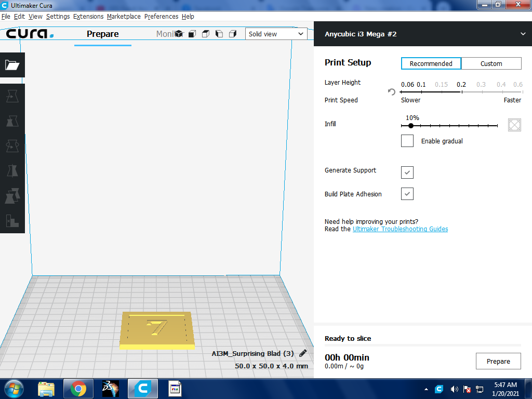Toggle the Enable gradual checkbox
This screenshot has height=399, width=532.
407,141
